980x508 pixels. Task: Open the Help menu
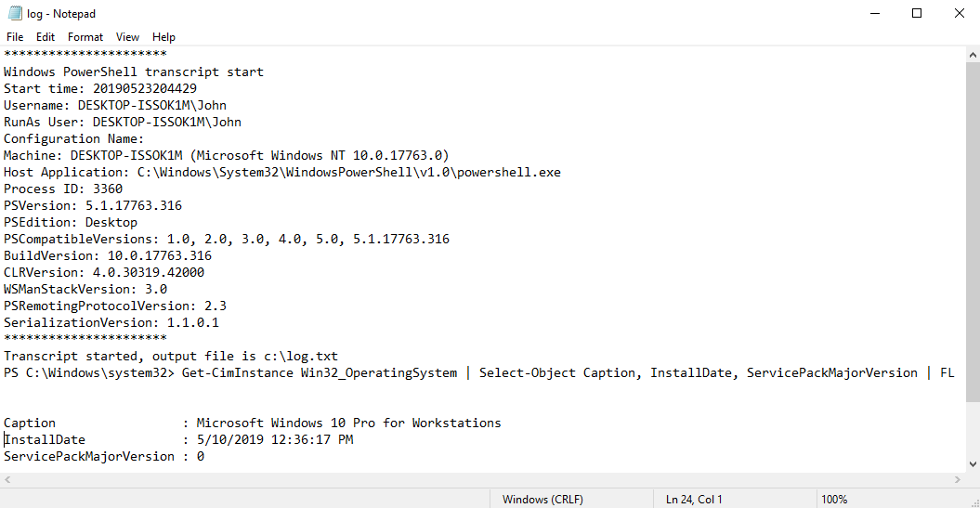[x=163, y=37]
